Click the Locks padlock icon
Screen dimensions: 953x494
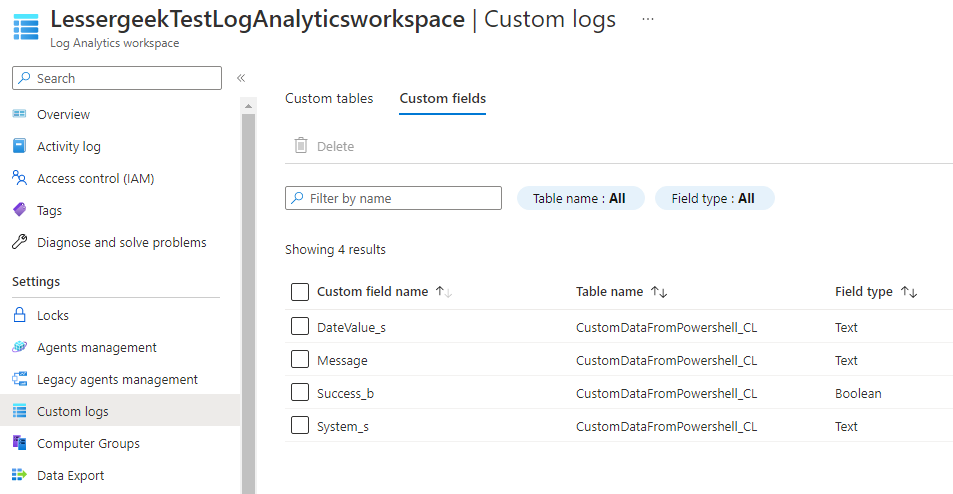(x=19, y=315)
